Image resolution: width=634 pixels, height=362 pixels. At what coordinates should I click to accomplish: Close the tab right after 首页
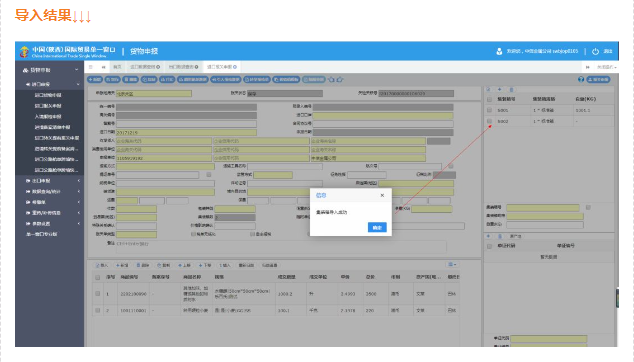(158, 67)
